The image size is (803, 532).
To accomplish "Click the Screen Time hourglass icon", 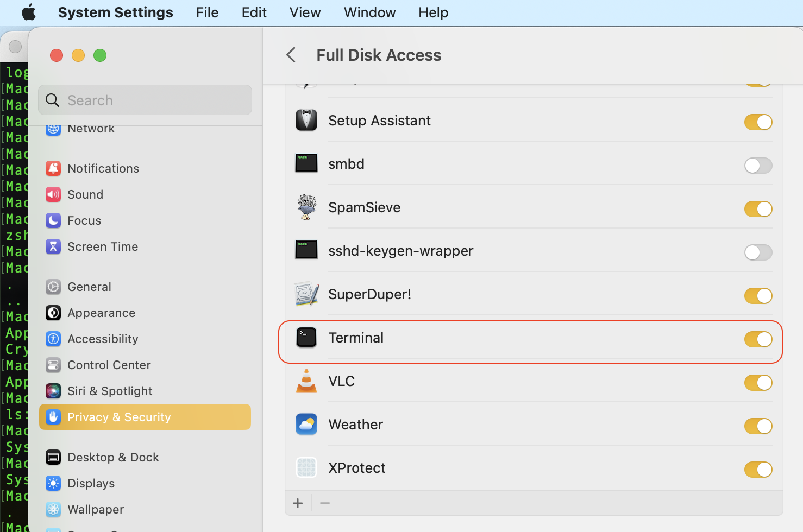I will point(53,246).
